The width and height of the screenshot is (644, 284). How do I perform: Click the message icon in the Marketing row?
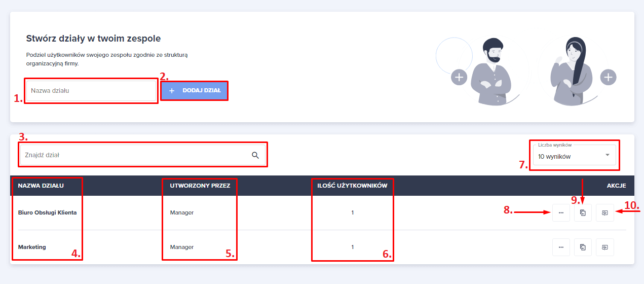(x=605, y=247)
